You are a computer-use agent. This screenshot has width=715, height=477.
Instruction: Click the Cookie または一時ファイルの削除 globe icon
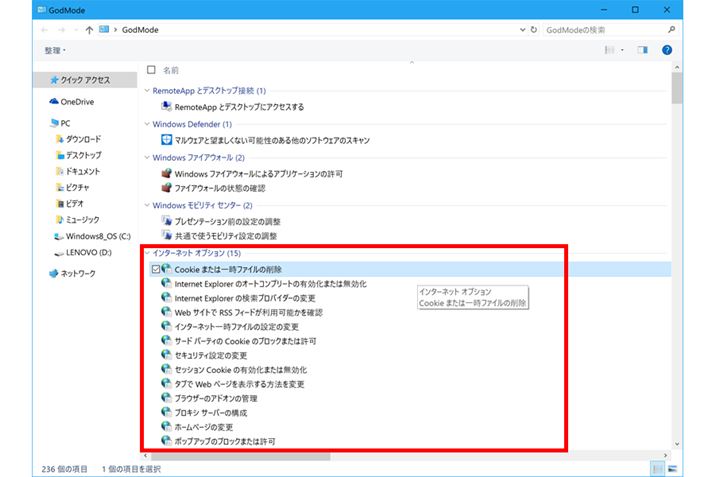point(166,269)
